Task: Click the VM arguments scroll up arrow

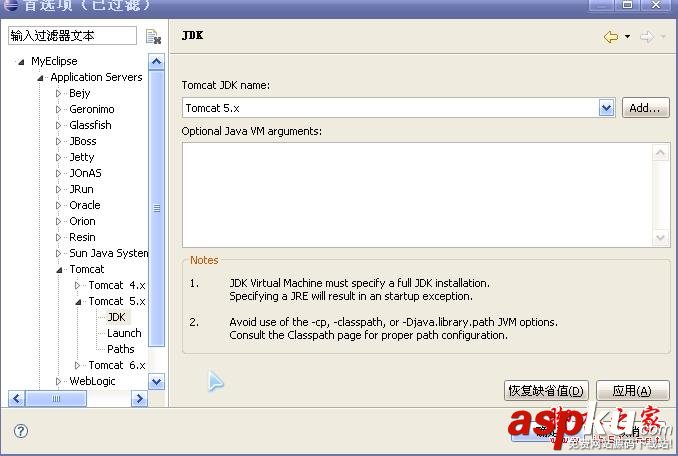Action: point(660,153)
